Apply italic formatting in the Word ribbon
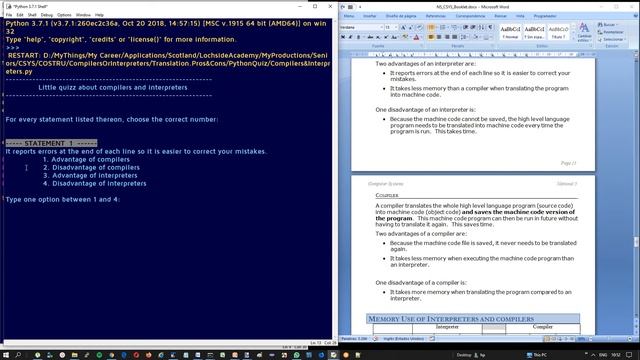This screenshot has height=360, width=640. 350,37
